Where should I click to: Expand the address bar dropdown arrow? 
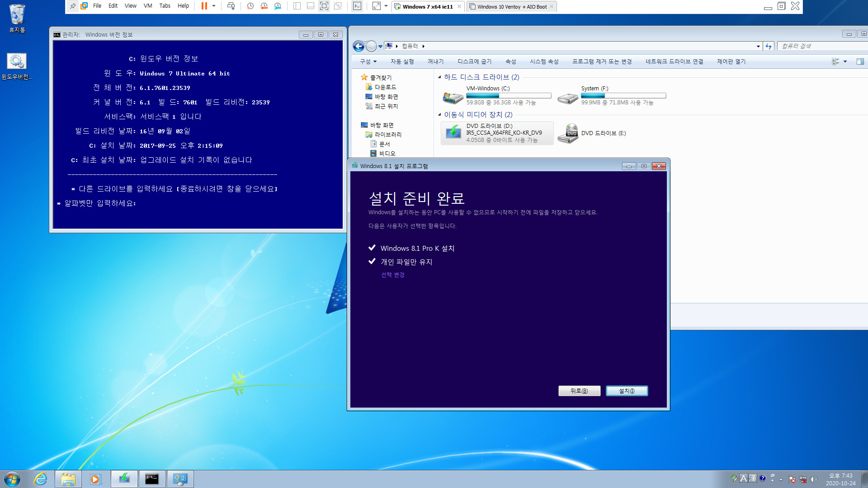(758, 46)
